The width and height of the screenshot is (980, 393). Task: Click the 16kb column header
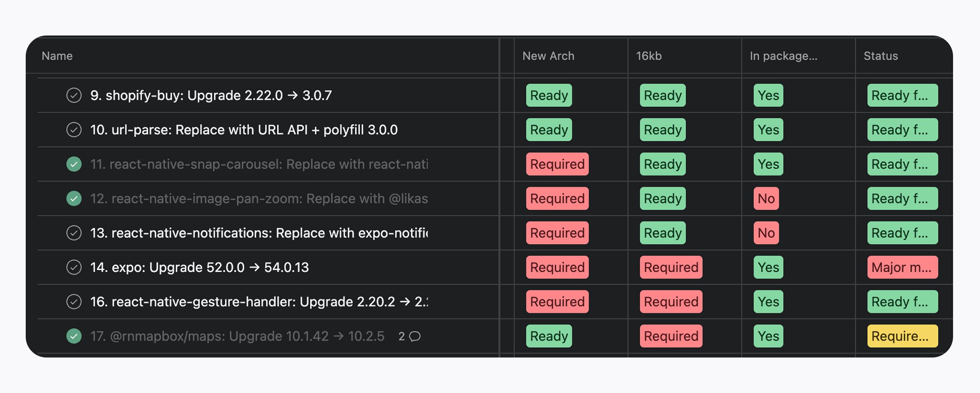[649, 56]
